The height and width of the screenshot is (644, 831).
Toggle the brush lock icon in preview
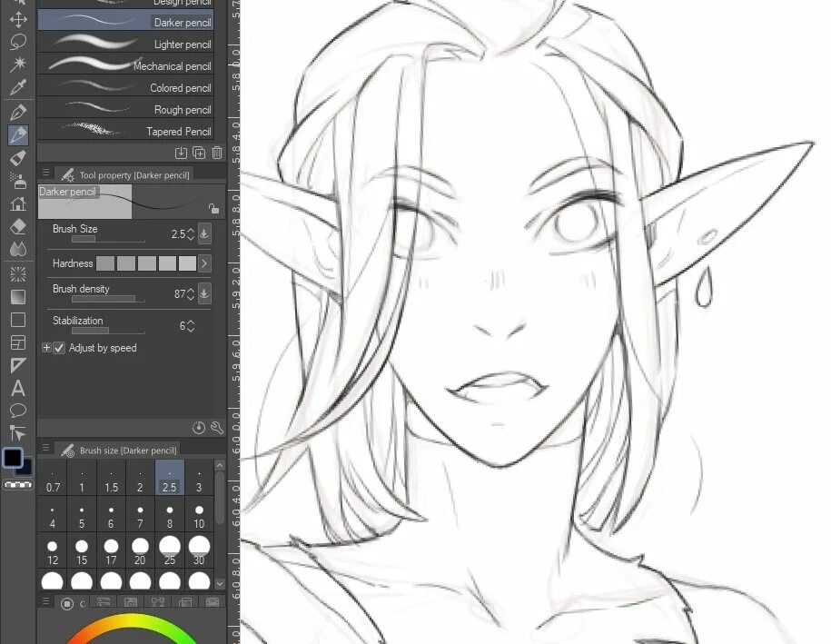[x=213, y=208]
